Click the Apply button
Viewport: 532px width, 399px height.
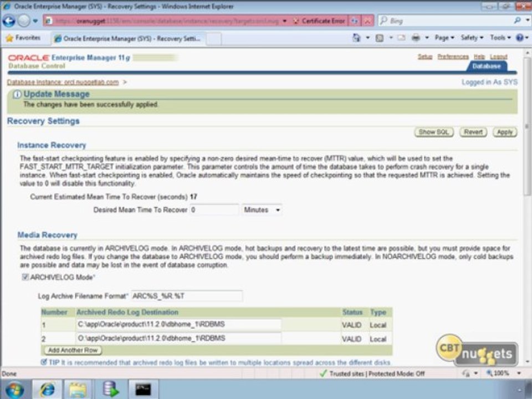click(x=505, y=132)
